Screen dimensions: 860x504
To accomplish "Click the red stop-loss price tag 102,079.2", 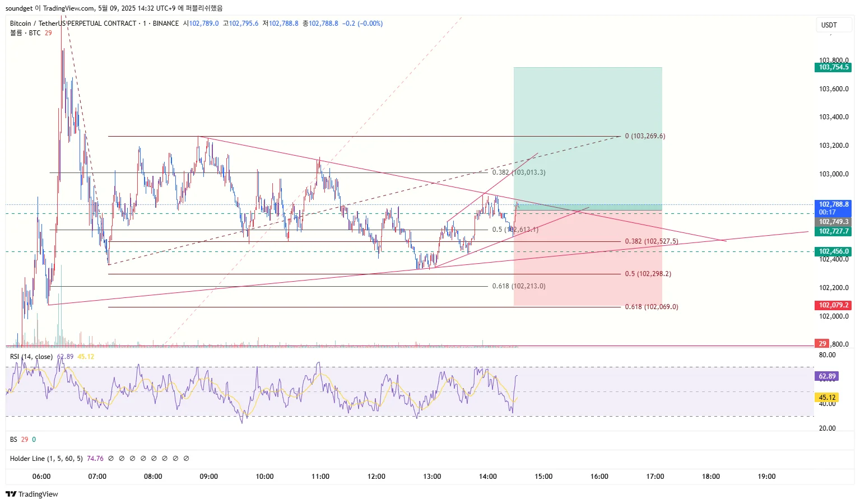I will (833, 305).
